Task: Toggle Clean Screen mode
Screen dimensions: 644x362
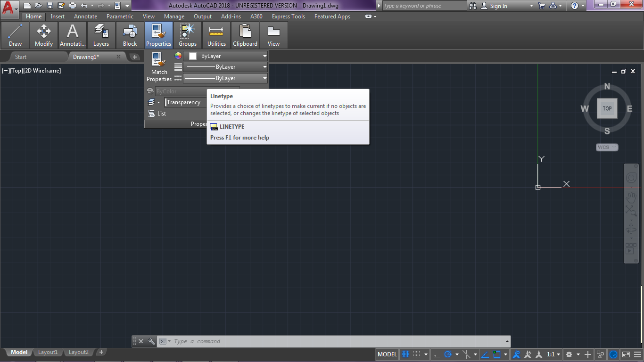Action: [x=626, y=354]
